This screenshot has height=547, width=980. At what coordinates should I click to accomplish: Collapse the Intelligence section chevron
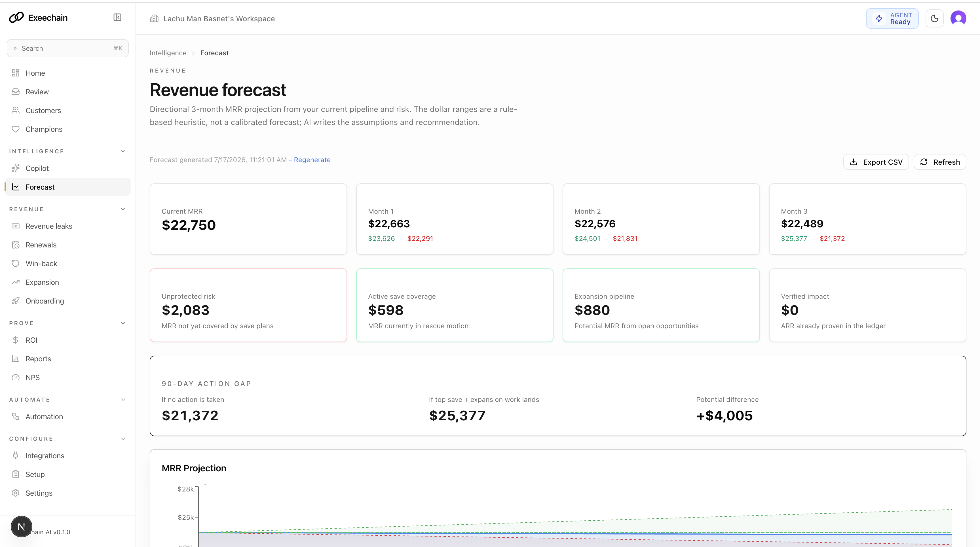(x=123, y=151)
